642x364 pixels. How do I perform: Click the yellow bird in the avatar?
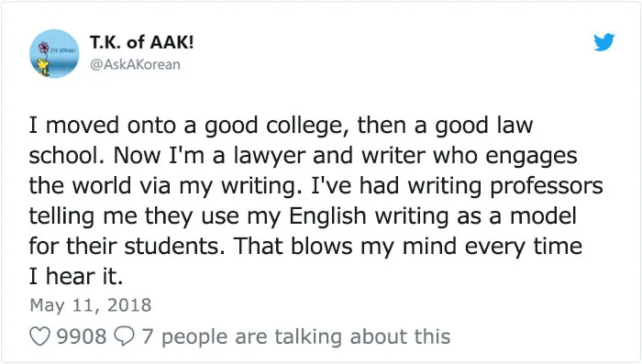43,67
